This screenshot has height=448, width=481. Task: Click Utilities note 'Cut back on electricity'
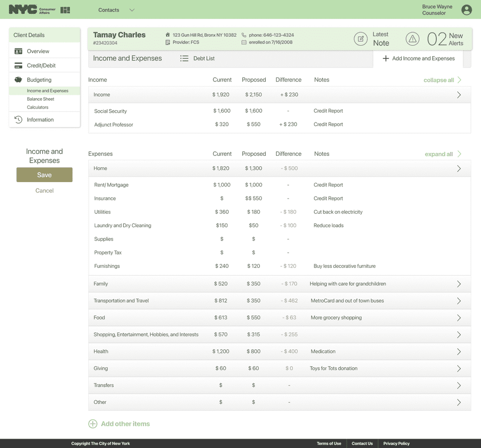[x=338, y=212]
